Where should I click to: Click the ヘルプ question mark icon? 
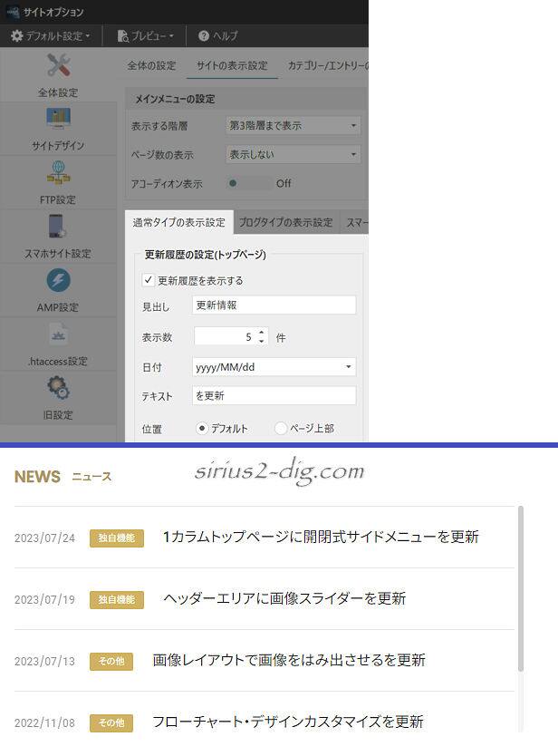(204, 35)
